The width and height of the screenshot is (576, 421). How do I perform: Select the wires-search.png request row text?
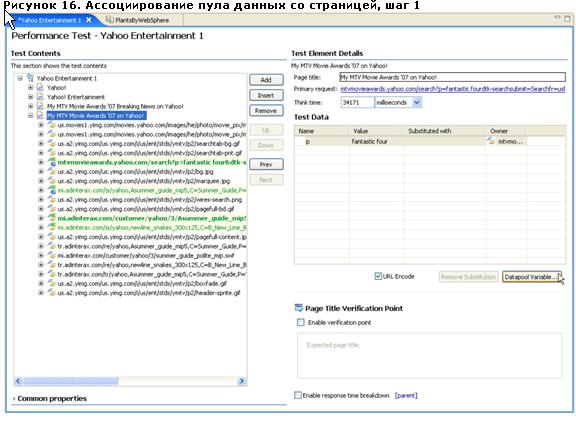point(150,199)
